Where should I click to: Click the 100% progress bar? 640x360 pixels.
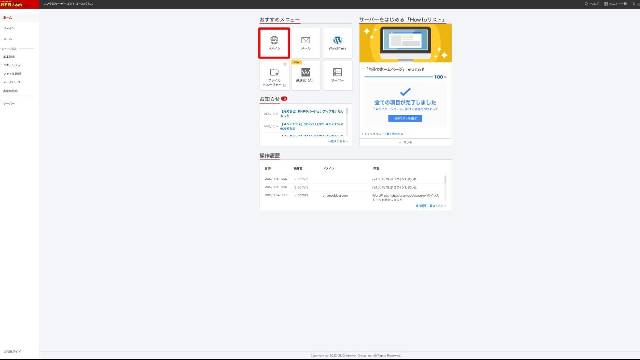[398, 77]
